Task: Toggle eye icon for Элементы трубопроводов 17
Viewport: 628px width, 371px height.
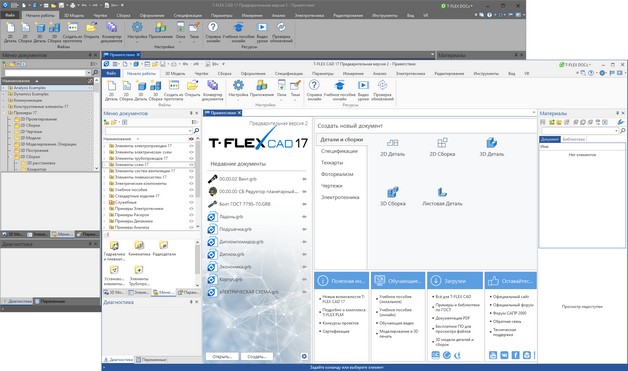Action: 191,158
